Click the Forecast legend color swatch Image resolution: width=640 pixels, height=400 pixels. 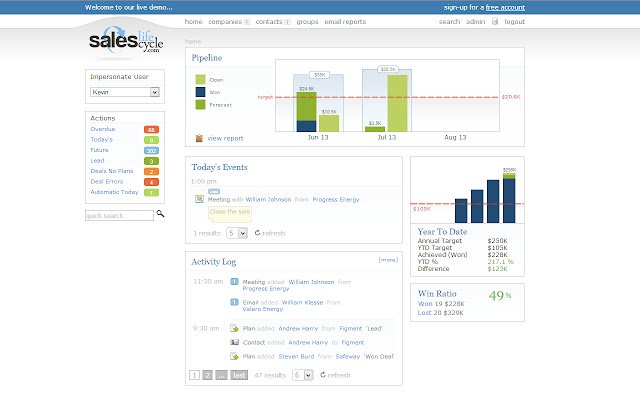[200, 104]
